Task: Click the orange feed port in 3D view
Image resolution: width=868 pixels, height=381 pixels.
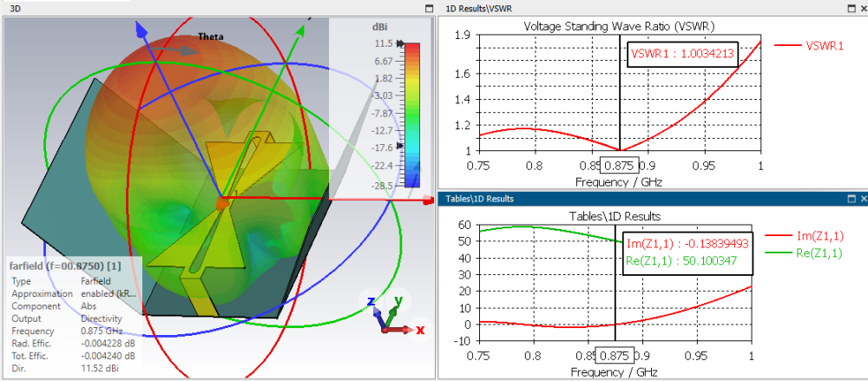Action: pos(222,204)
